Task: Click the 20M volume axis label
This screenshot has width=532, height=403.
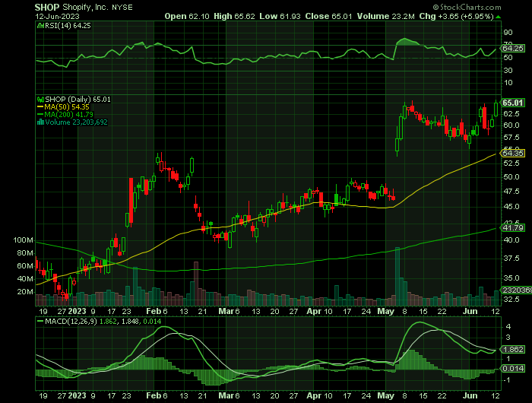Action: pyautogui.click(x=25, y=292)
